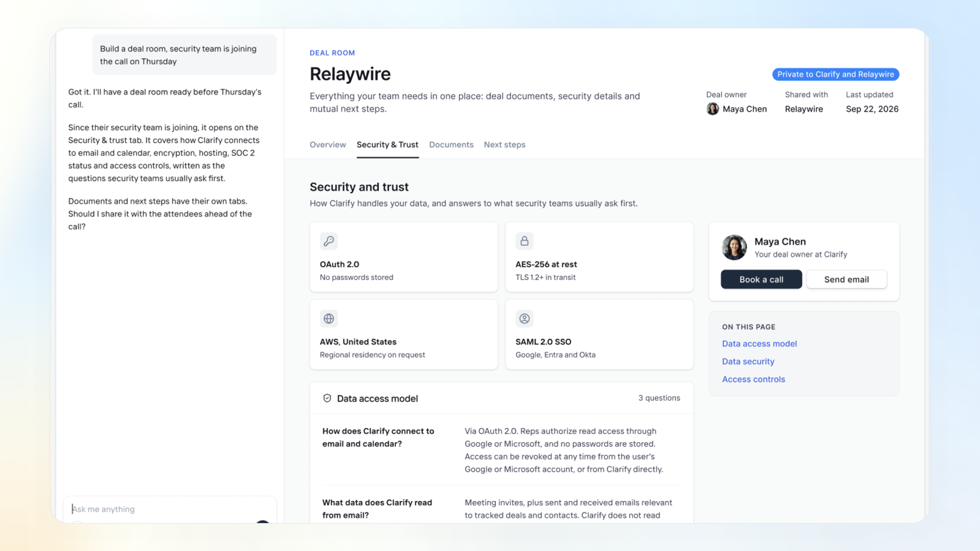Viewport: 980px width, 551px height.
Task: Click the Build a deal room chat message
Action: coord(184,55)
